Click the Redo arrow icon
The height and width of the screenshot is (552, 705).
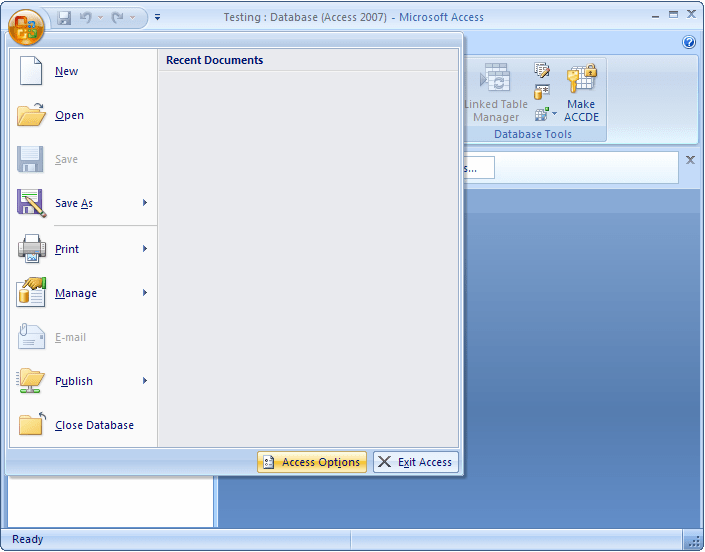point(117,18)
